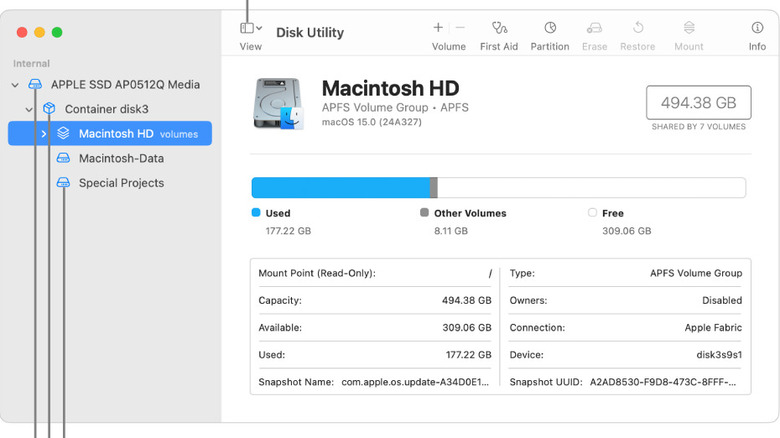Image resolution: width=780 pixels, height=438 pixels.
Task: Click the Capacity 494.38 GB row value
Action: [467, 301]
